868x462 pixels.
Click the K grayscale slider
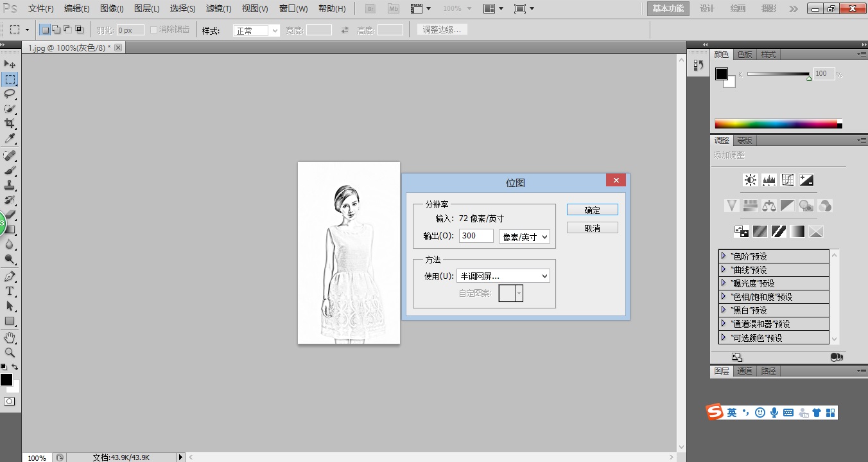tap(778, 75)
